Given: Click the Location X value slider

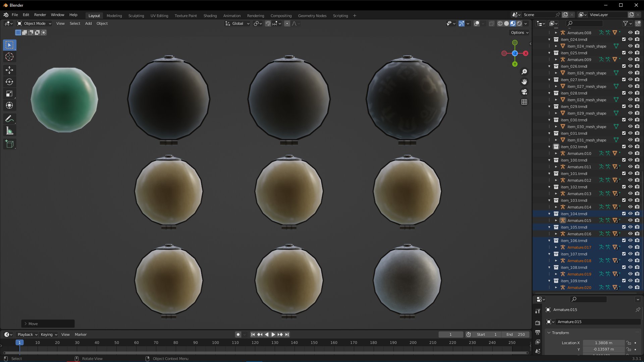Looking at the screenshot, I should tap(603, 343).
